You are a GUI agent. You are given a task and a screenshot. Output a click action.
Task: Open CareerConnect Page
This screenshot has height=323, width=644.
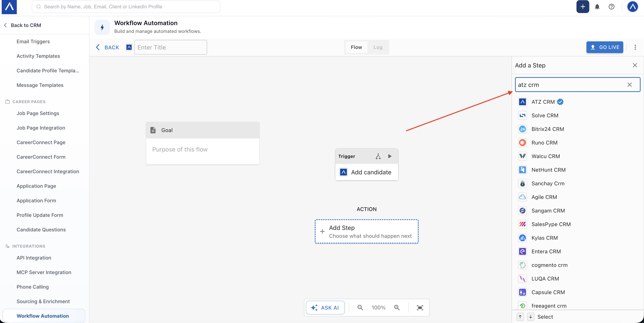[x=41, y=142]
